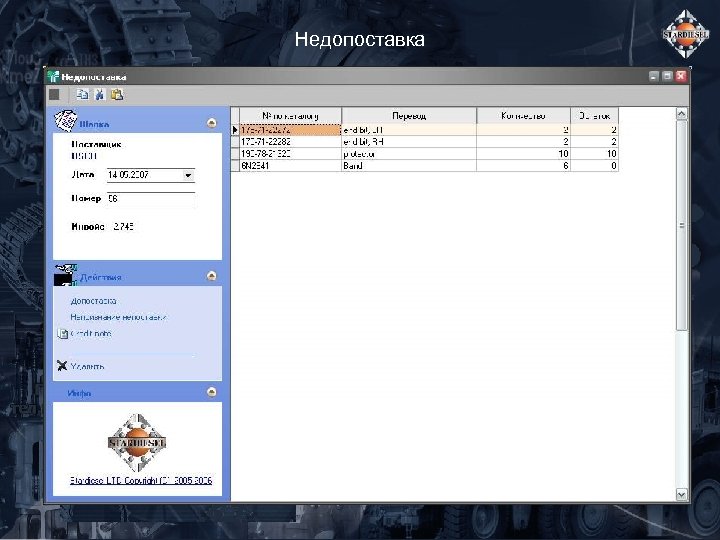The height and width of the screenshot is (540, 720).
Task: Click the X icon next to Удалить
Action: (x=62, y=366)
